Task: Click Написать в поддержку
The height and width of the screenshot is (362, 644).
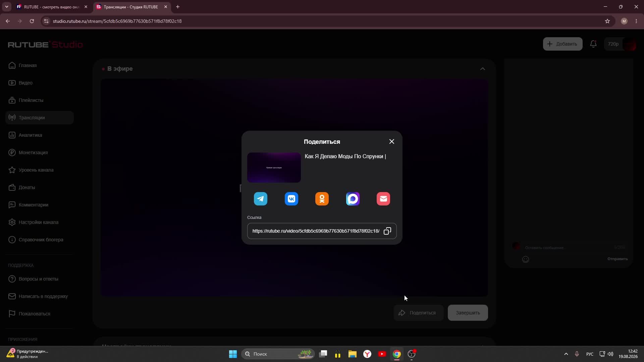Action: coord(40,296)
